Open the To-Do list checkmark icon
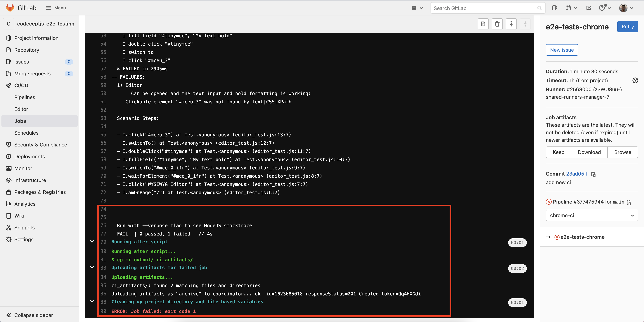The image size is (644, 322). pyautogui.click(x=589, y=8)
